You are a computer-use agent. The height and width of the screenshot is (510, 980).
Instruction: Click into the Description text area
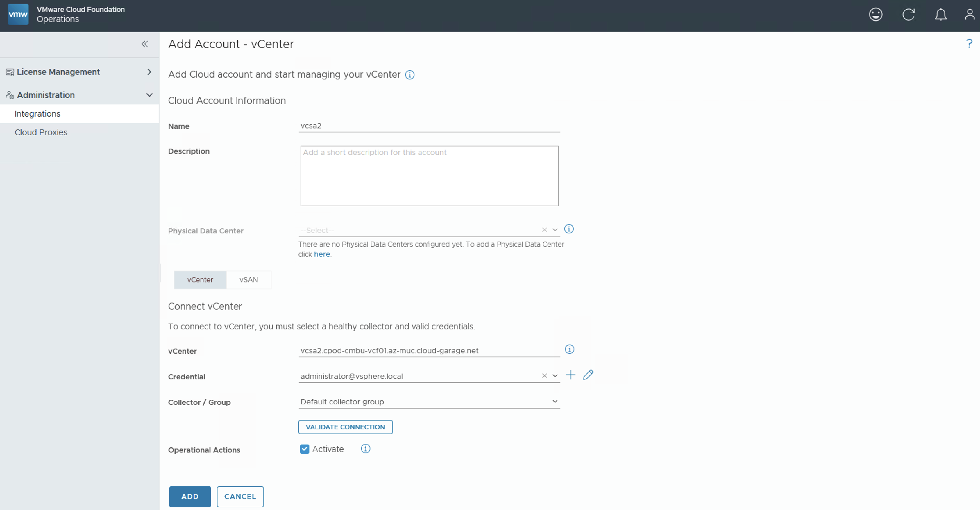(429, 176)
